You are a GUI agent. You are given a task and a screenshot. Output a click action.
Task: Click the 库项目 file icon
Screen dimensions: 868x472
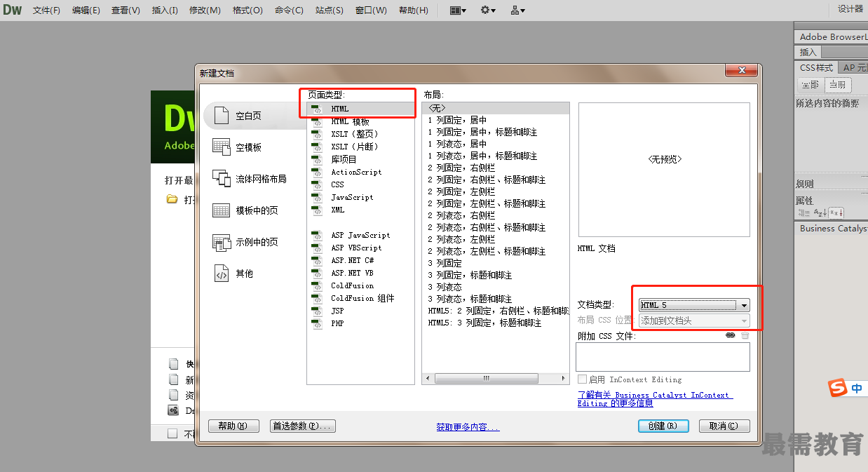pos(316,159)
